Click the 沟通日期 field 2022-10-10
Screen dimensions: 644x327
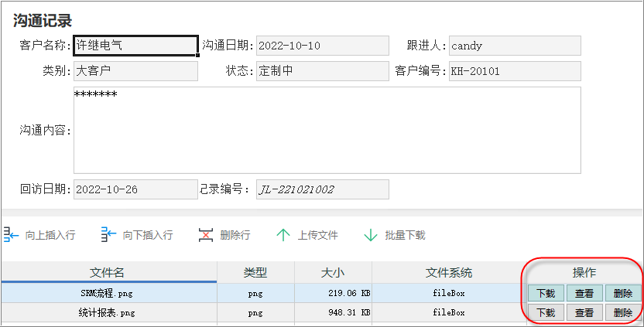[323, 46]
